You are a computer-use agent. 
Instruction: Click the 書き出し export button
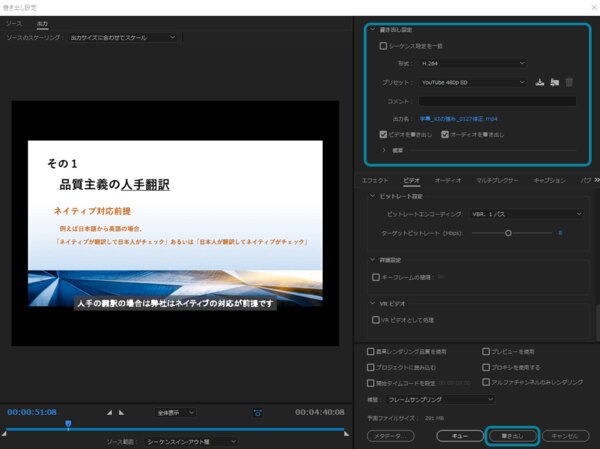point(512,436)
